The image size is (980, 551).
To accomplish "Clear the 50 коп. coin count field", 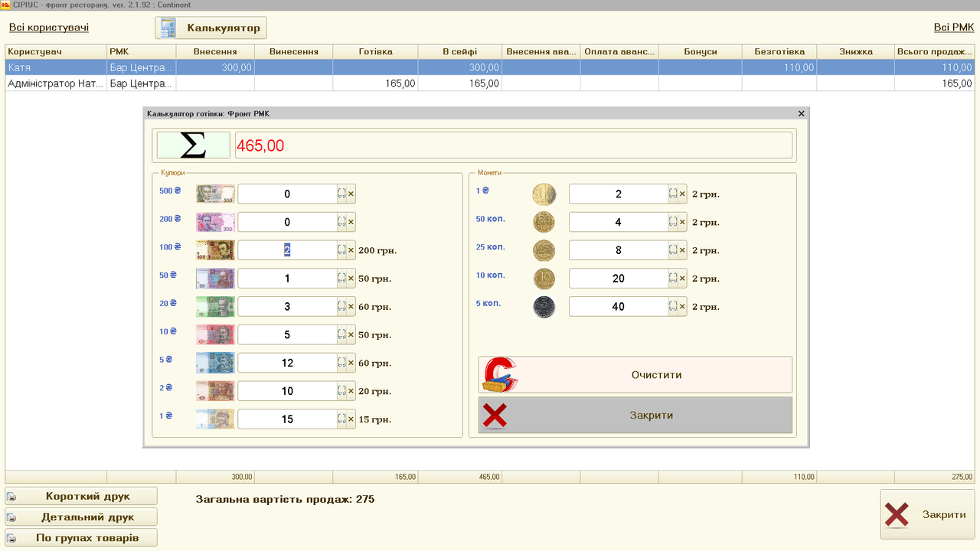I will click(682, 223).
